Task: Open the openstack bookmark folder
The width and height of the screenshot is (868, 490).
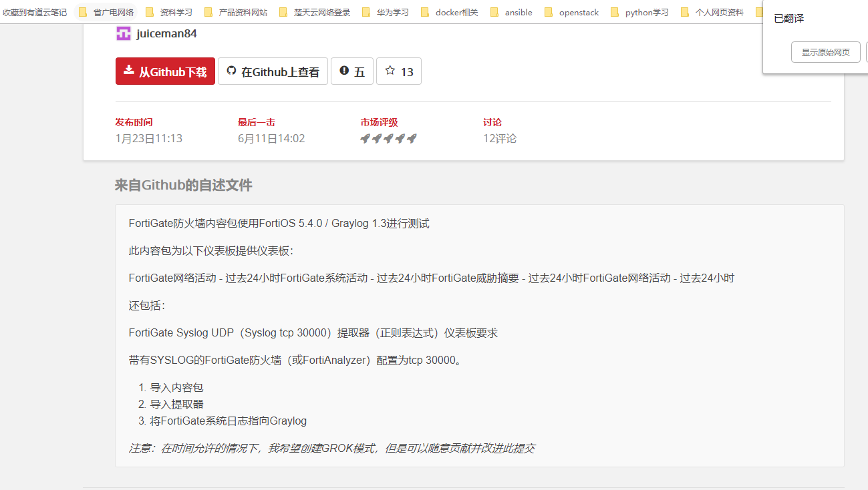Action: tap(572, 12)
